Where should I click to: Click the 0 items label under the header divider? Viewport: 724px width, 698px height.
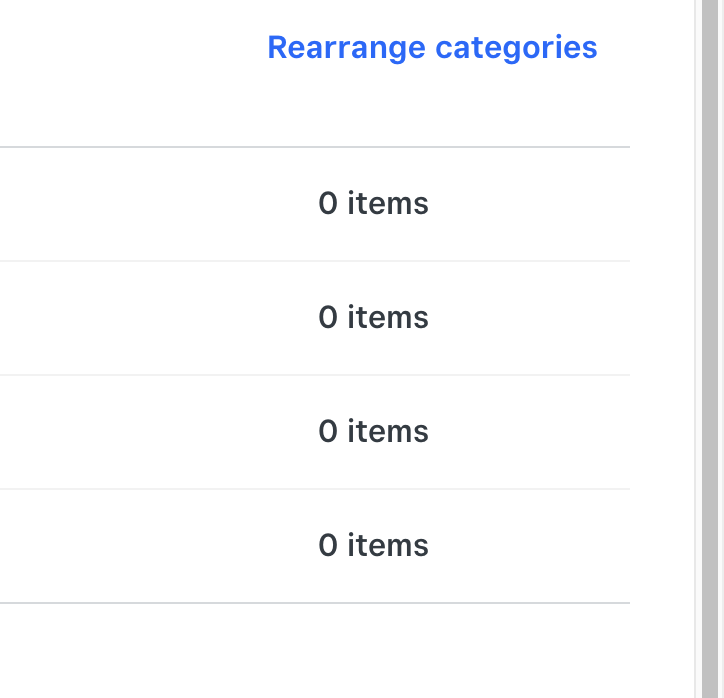[x=373, y=204]
